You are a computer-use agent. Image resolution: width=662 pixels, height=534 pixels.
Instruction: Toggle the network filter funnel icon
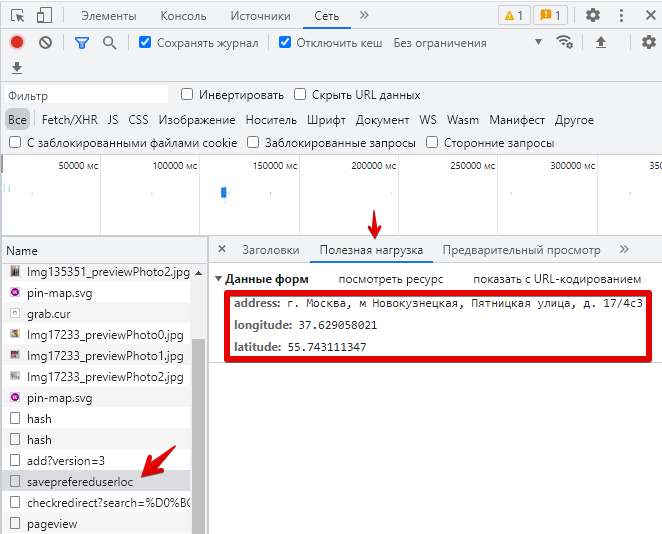click(82, 42)
